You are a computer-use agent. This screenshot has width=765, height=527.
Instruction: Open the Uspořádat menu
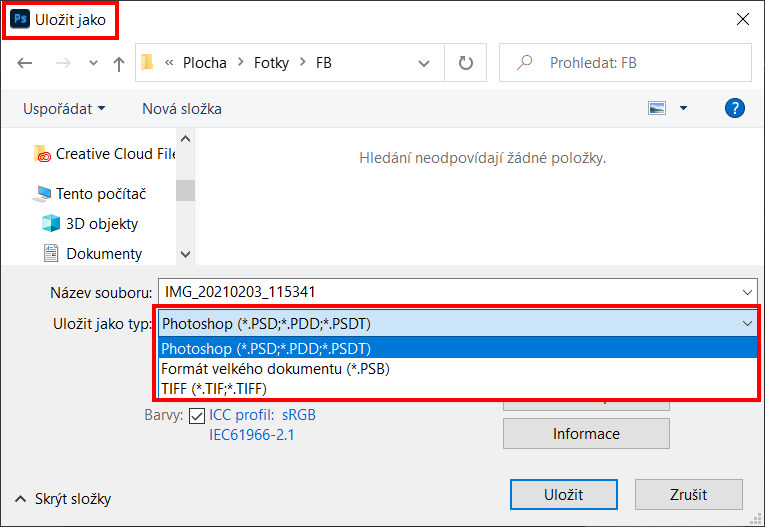(64, 109)
